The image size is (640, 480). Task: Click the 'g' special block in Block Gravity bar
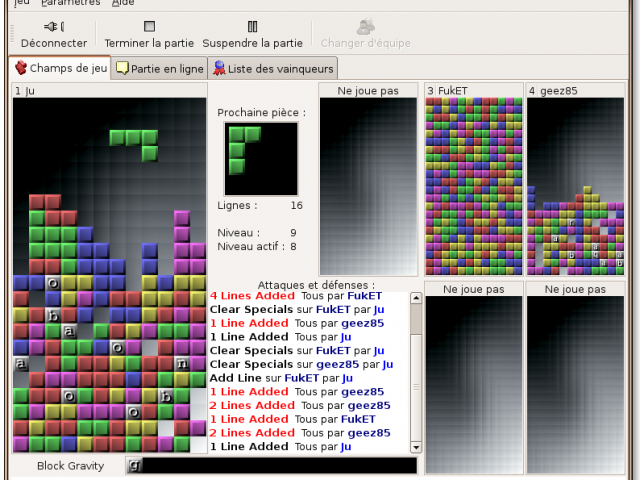135,465
